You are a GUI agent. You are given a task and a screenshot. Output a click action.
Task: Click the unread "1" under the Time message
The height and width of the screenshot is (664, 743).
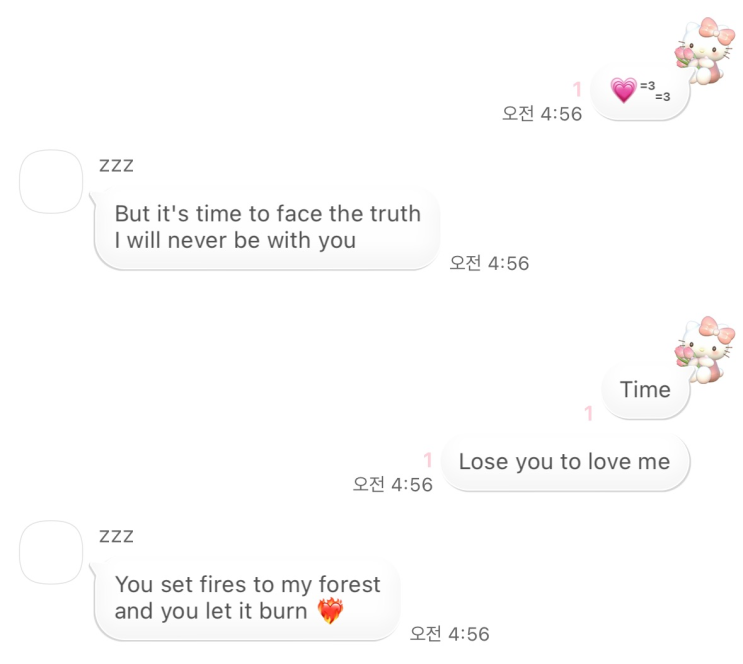[588, 413]
